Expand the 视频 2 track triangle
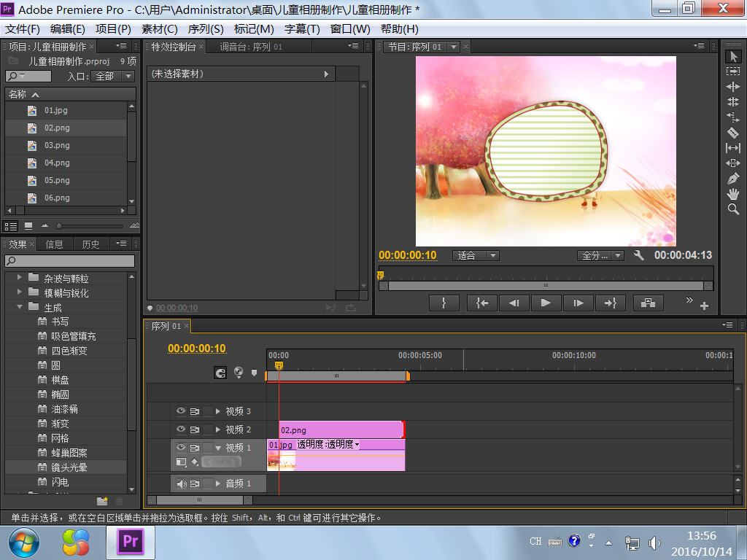Viewport: 747px width, 560px height. [x=218, y=429]
